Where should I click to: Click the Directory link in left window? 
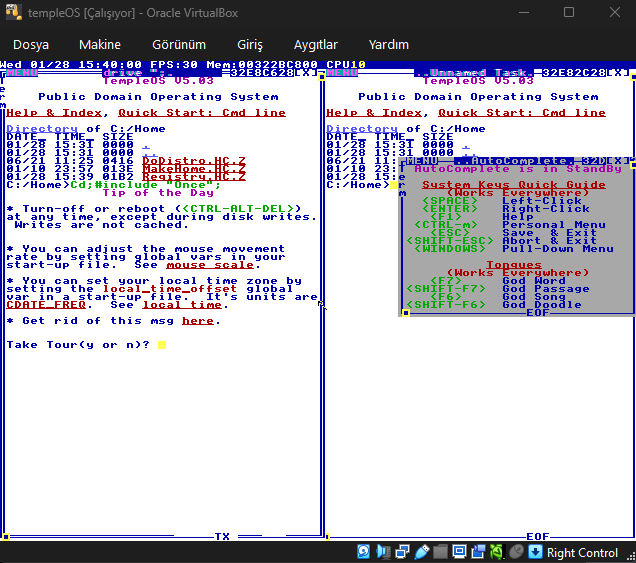(x=42, y=129)
